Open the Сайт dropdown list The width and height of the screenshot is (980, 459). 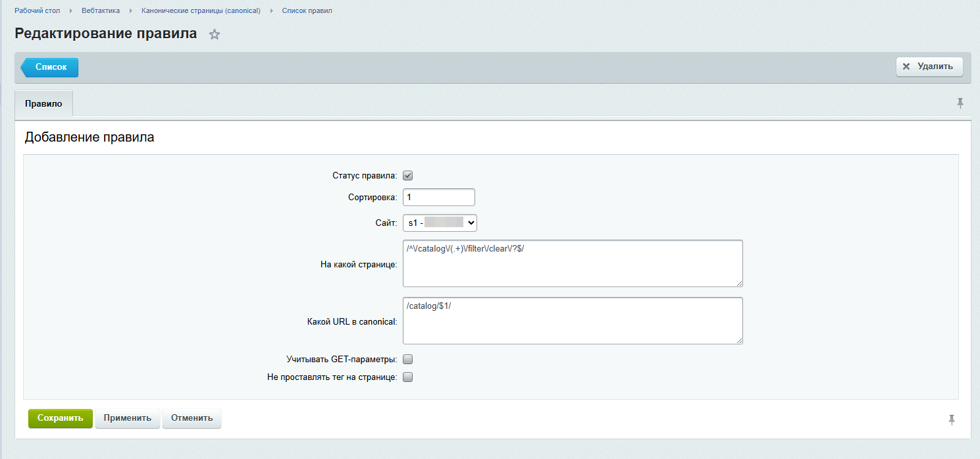click(x=440, y=223)
